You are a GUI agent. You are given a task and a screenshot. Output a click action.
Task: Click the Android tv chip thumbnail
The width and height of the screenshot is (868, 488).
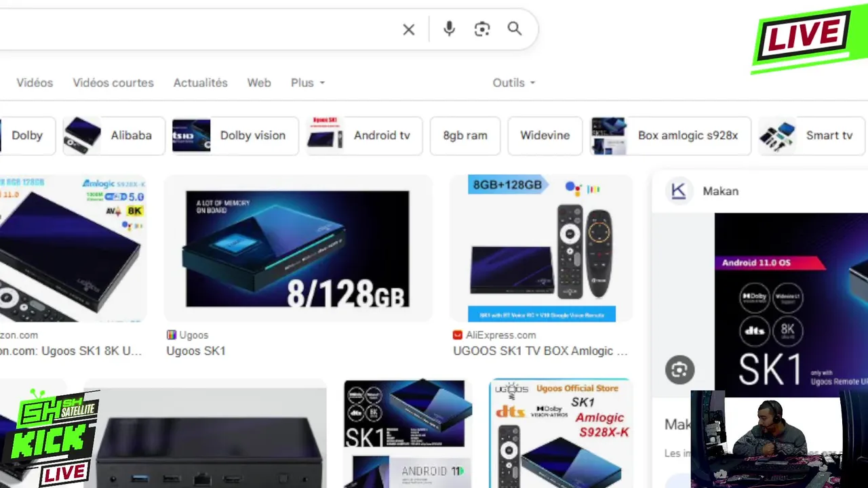(325, 136)
